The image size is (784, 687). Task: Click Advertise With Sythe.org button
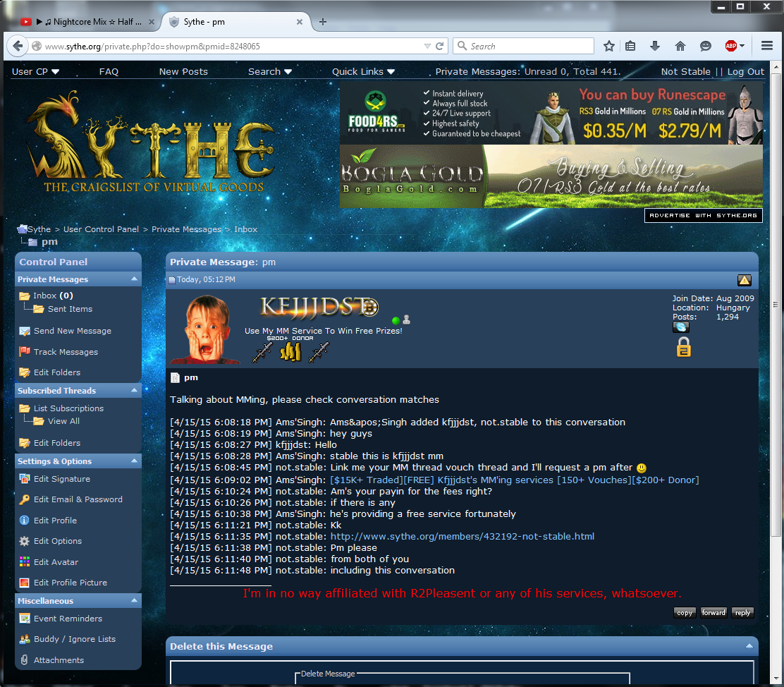point(703,215)
